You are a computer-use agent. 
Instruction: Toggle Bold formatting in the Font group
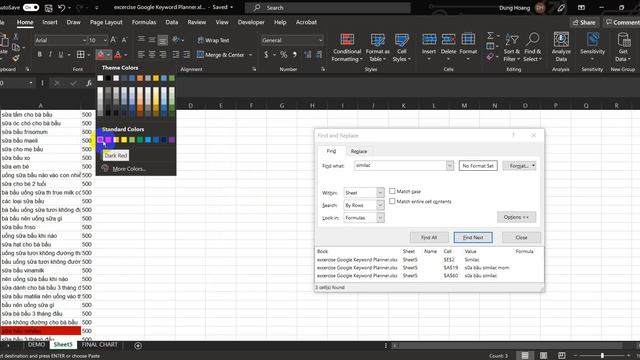pyautogui.click(x=40, y=54)
